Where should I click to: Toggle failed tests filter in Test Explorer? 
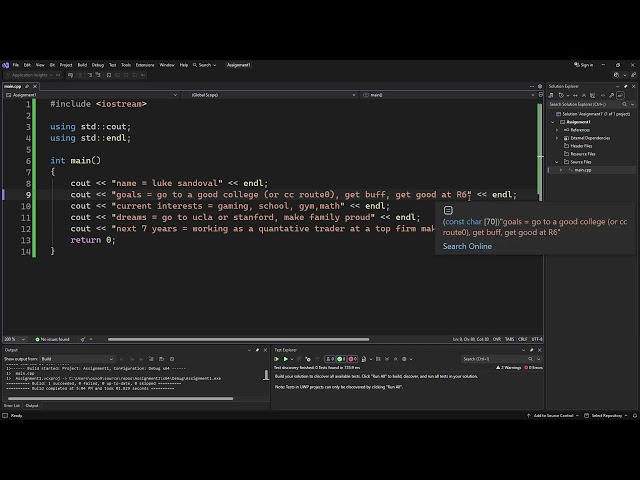[x=353, y=359]
